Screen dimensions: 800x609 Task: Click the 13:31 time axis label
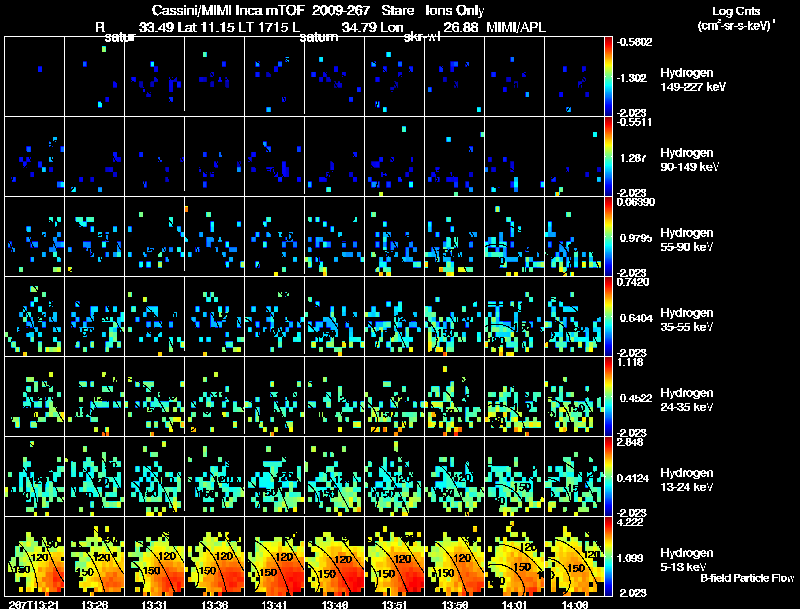tap(154, 604)
